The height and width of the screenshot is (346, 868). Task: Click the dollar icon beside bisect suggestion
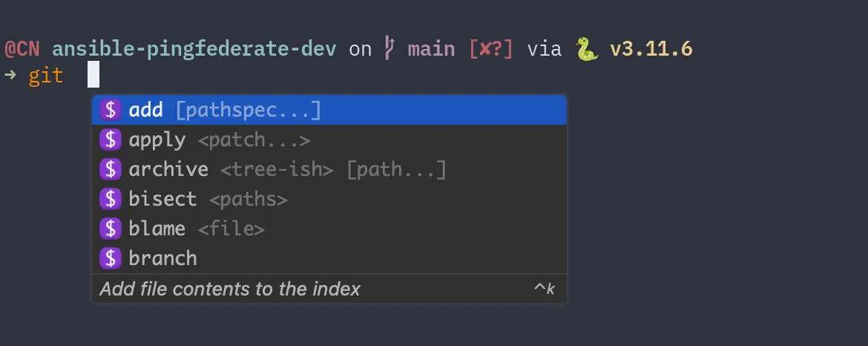[x=111, y=199]
